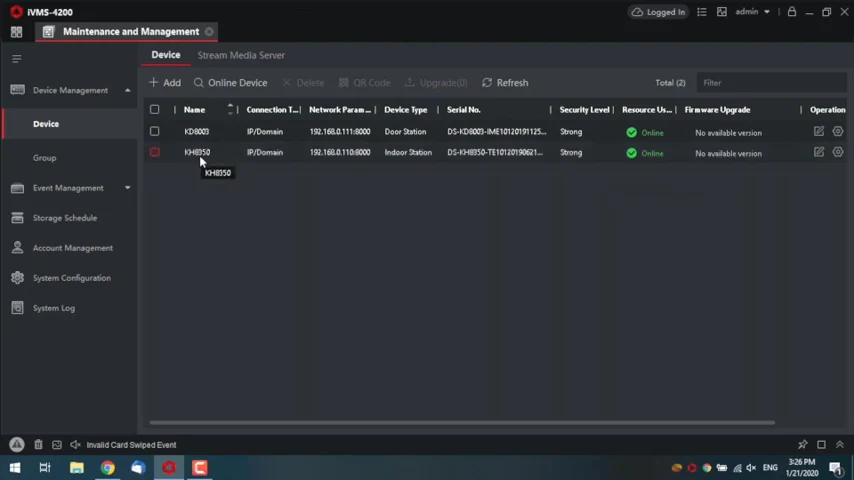This screenshot has height=480, width=854.
Task: Mute the alarm sound icon
Action: 75,445
